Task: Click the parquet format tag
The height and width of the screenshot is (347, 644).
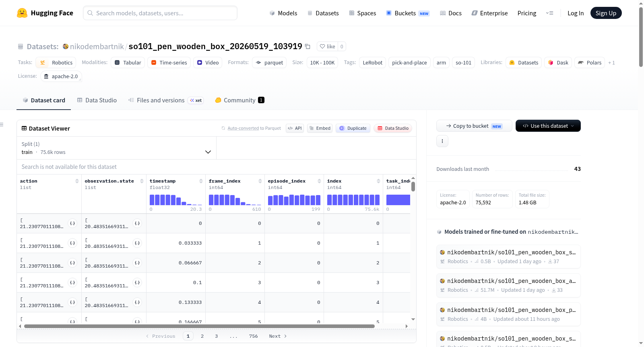Action: point(269,62)
